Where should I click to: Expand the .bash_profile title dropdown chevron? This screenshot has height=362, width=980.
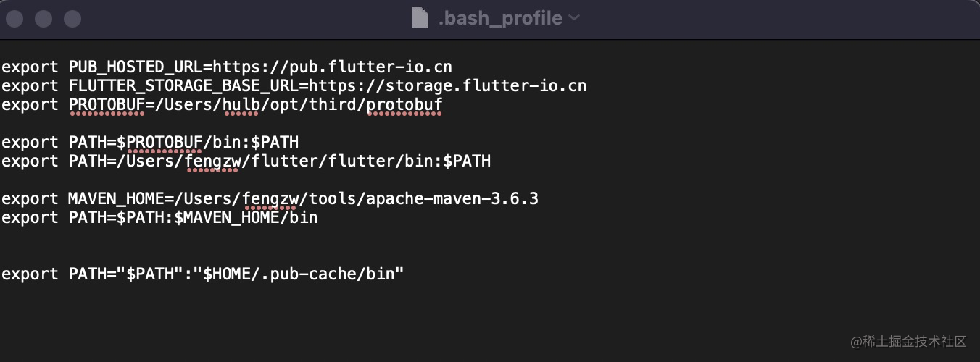(574, 18)
